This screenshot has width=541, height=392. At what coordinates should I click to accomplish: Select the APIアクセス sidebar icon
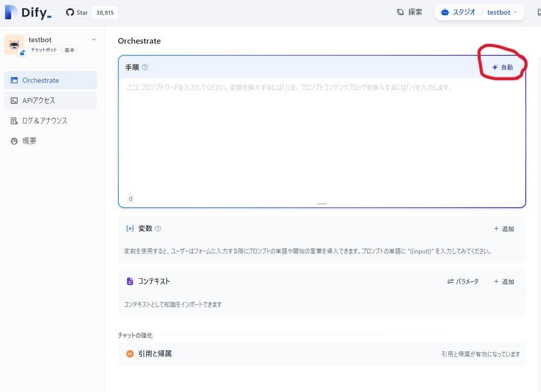click(15, 101)
